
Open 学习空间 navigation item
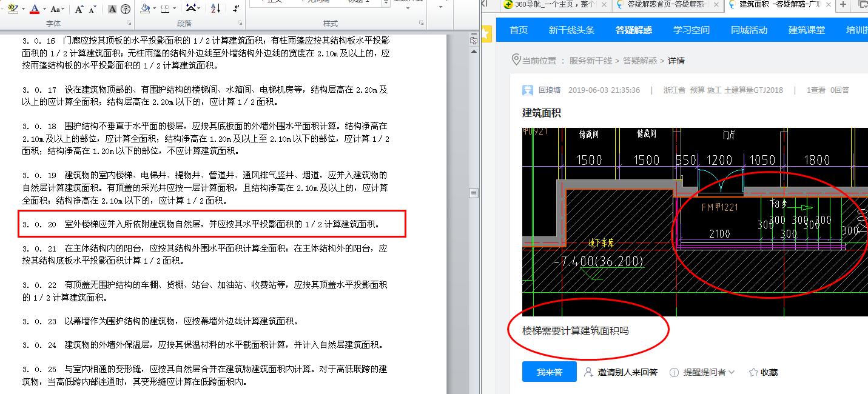[x=691, y=30]
